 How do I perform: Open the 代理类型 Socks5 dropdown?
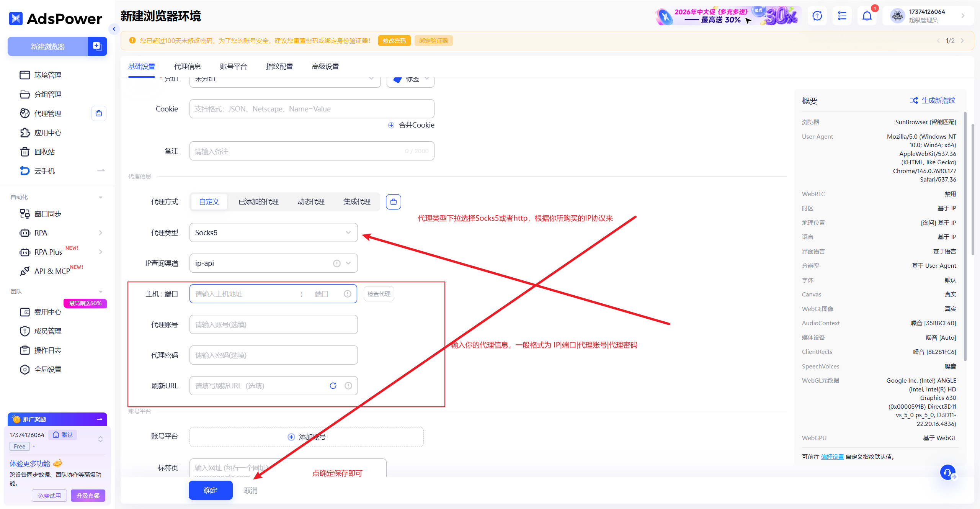tap(273, 232)
